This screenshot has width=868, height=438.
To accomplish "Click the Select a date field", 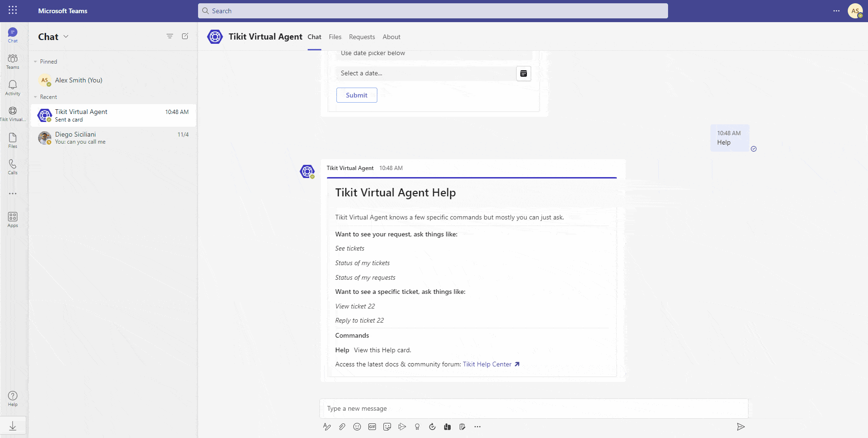I will click(x=426, y=73).
